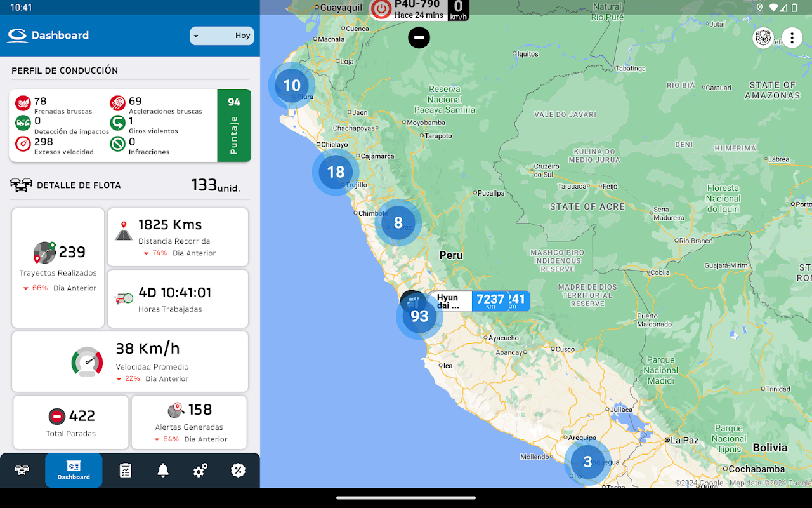The image size is (812, 508).
Task: Click the 22% Dia Anterior indicator
Action: coord(152,379)
